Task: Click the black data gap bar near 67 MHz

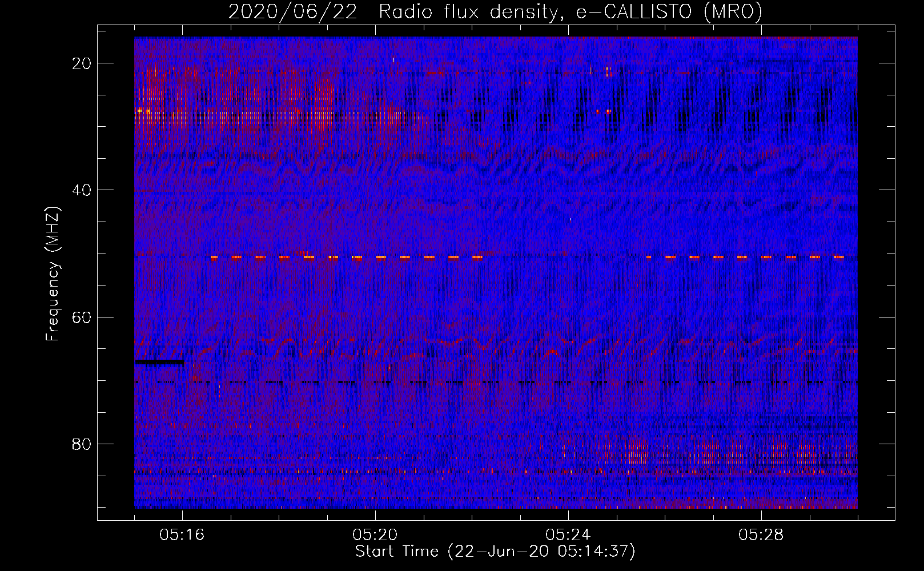Action: click(159, 362)
